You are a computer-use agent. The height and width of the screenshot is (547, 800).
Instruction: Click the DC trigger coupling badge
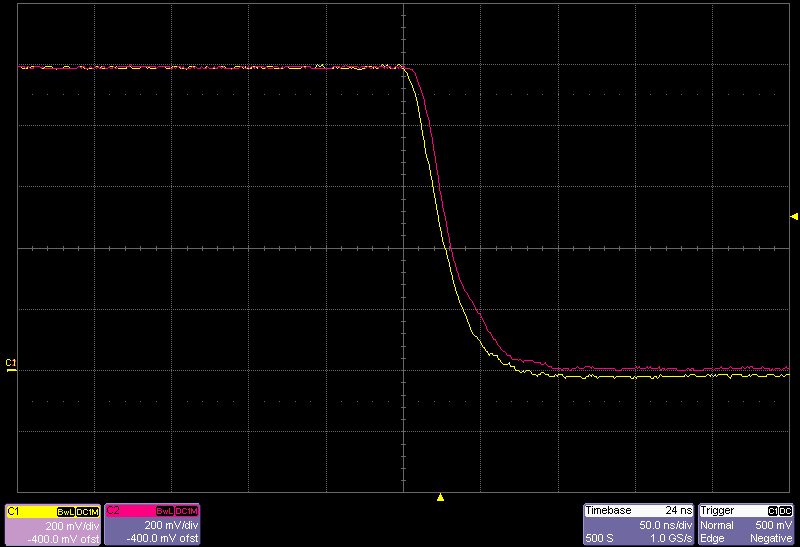786,511
